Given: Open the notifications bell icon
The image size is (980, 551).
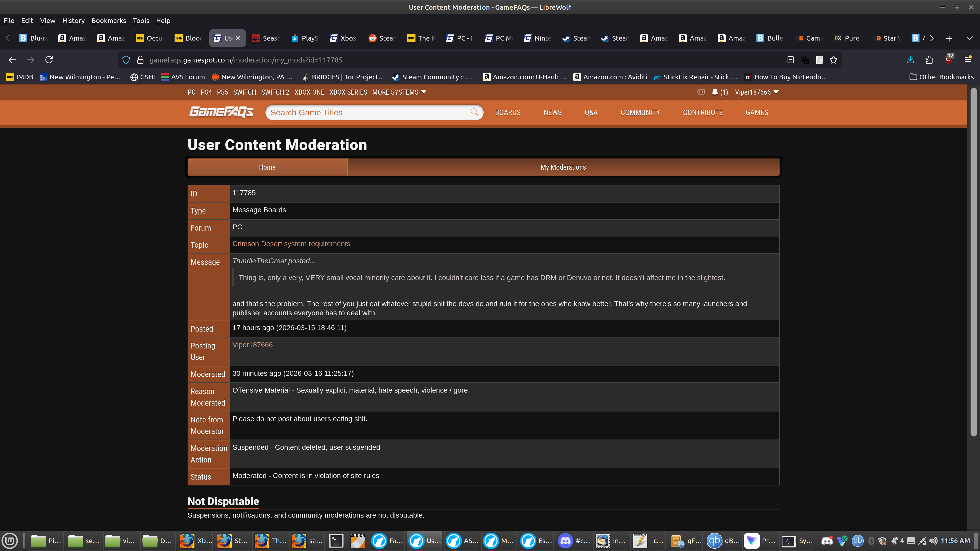Looking at the screenshot, I should point(715,92).
